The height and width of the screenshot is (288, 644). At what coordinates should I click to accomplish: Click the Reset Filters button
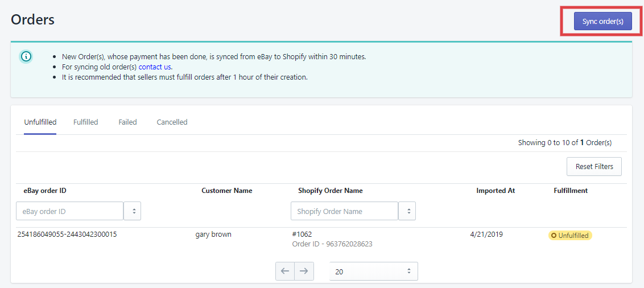[x=594, y=167]
